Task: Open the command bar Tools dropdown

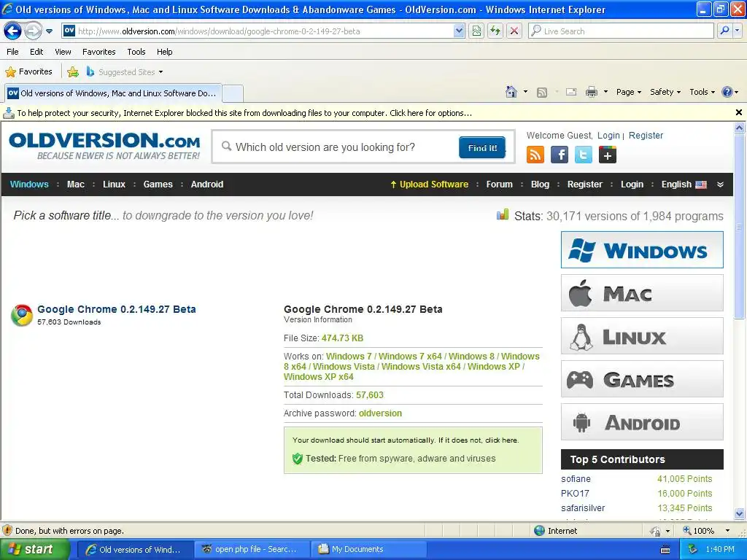Action: [703, 92]
